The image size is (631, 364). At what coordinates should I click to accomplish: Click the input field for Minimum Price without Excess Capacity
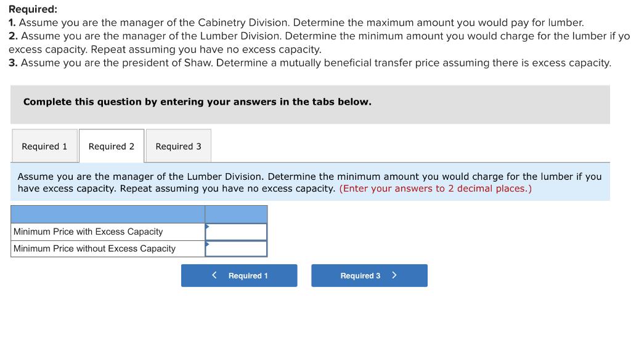(237, 248)
